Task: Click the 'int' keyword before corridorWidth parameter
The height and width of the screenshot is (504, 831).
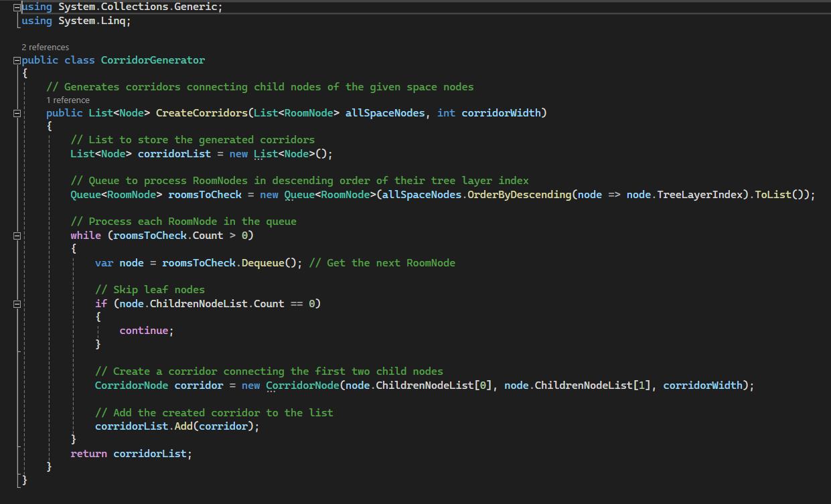Action: pyautogui.click(x=446, y=113)
